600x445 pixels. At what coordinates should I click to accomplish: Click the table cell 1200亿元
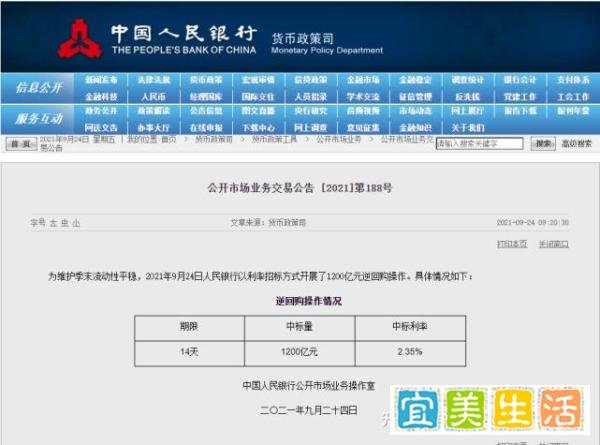click(x=299, y=352)
